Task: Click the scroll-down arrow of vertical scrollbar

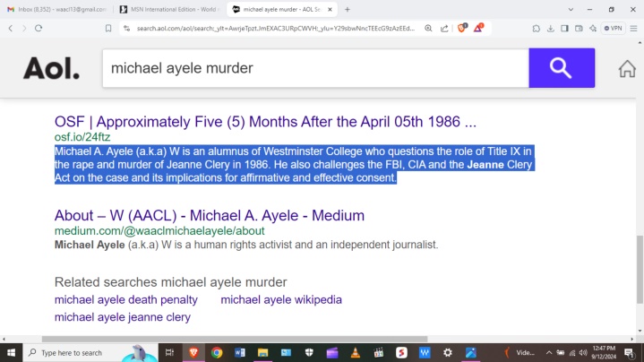Action: tap(640, 331)
